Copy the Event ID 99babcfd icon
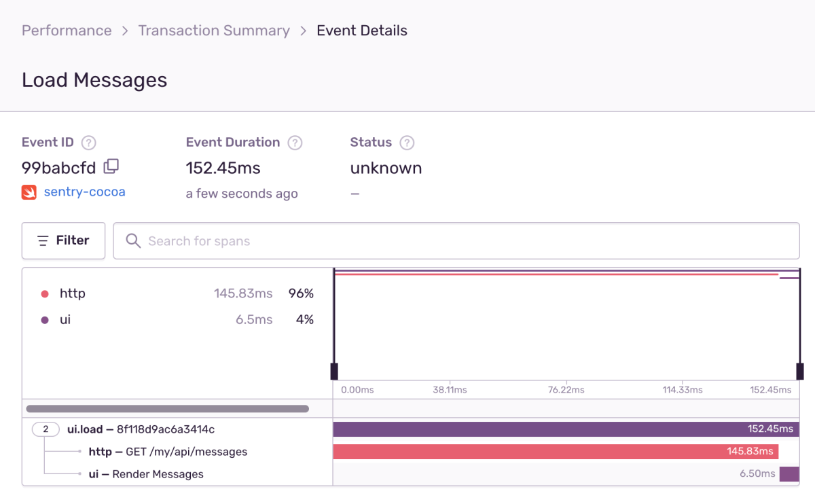Image resolution: width=815 pixels, height=504 pixels. 111,166
